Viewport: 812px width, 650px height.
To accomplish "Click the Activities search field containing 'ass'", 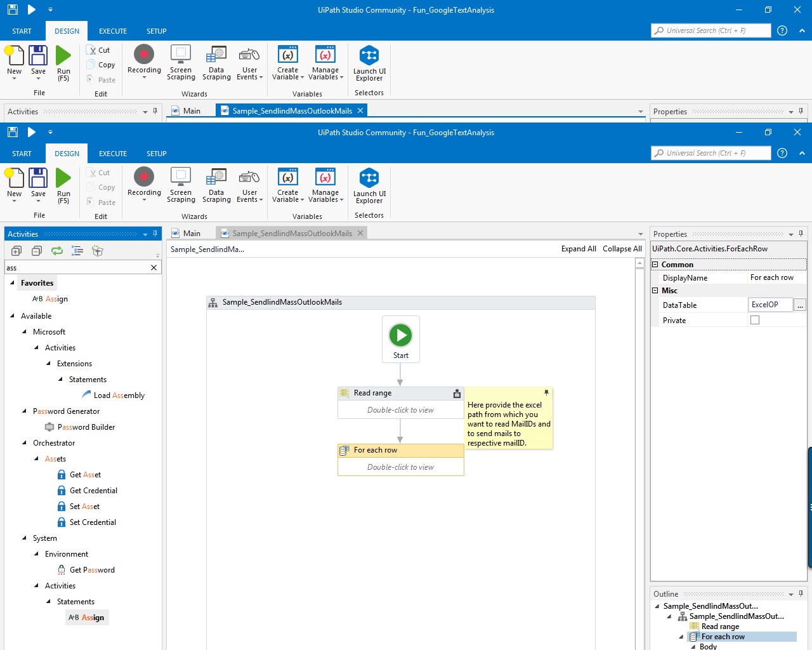I will click(76, 268).
